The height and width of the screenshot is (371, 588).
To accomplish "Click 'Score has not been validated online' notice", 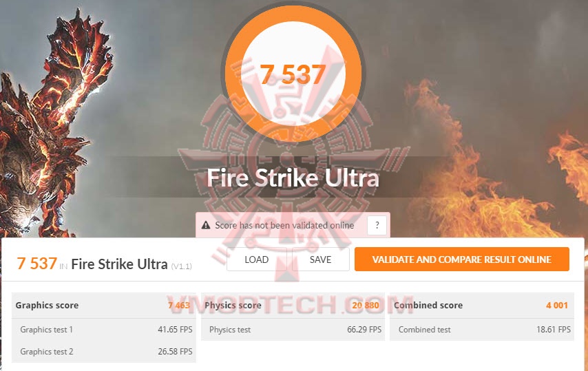I will pyautogui.click(x=284, y=225).
